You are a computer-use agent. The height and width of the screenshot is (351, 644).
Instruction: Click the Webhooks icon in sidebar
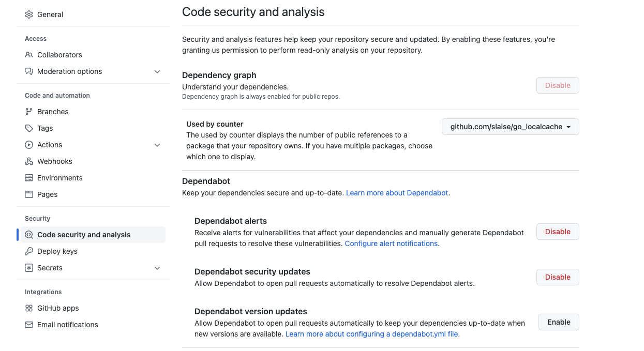[x=29, y=161]
